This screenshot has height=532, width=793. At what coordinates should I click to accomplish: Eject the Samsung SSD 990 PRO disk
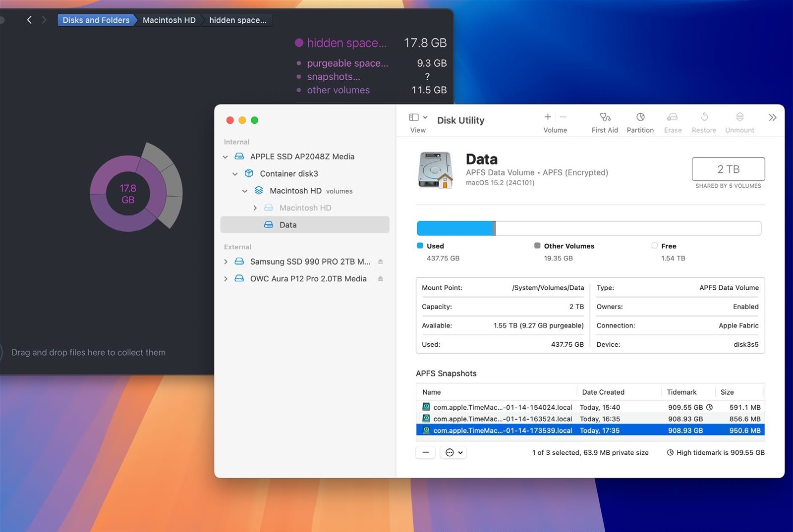coord(380,262)
